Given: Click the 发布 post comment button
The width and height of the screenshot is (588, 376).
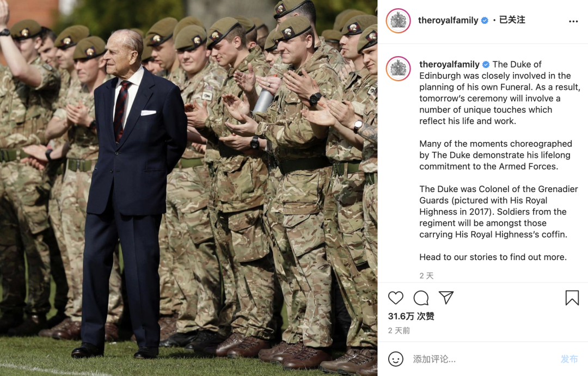Looking at the screenshot, I should 569,359.
